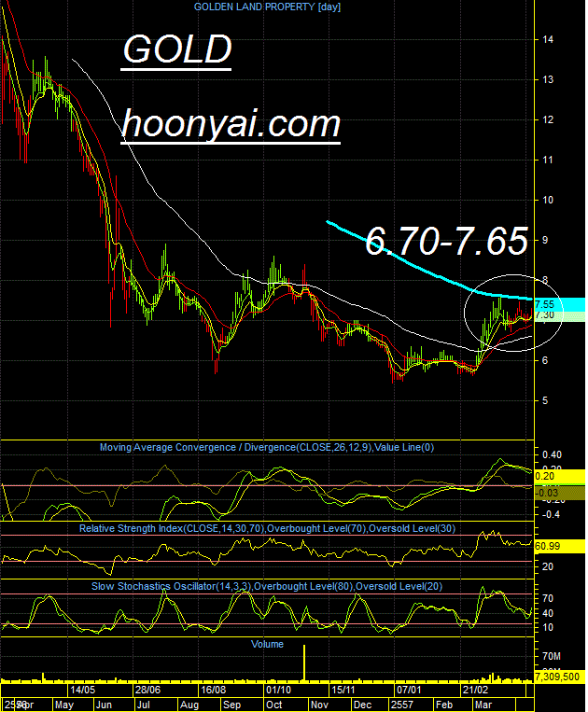Click the Oct month label
The image size is (588, 712).
(x=273, y=705)
